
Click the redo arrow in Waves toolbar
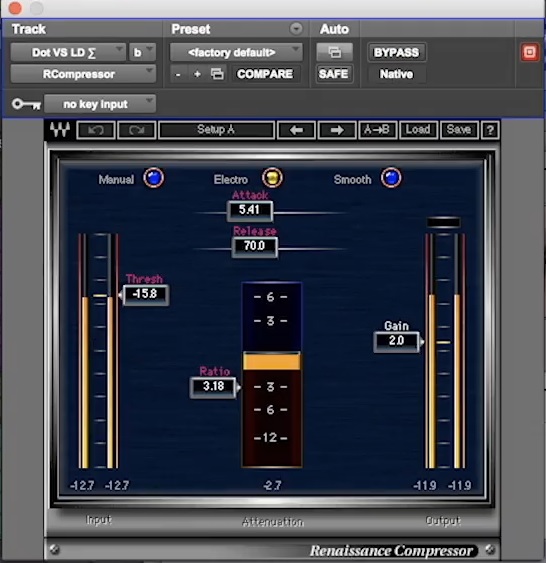click(137, 130)
